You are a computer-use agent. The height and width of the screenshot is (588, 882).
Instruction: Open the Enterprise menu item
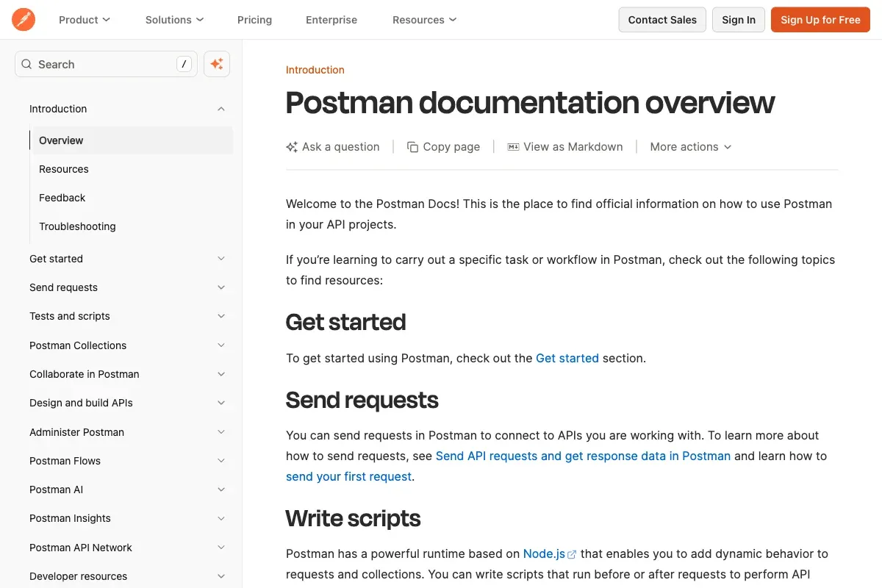point(331,20)
